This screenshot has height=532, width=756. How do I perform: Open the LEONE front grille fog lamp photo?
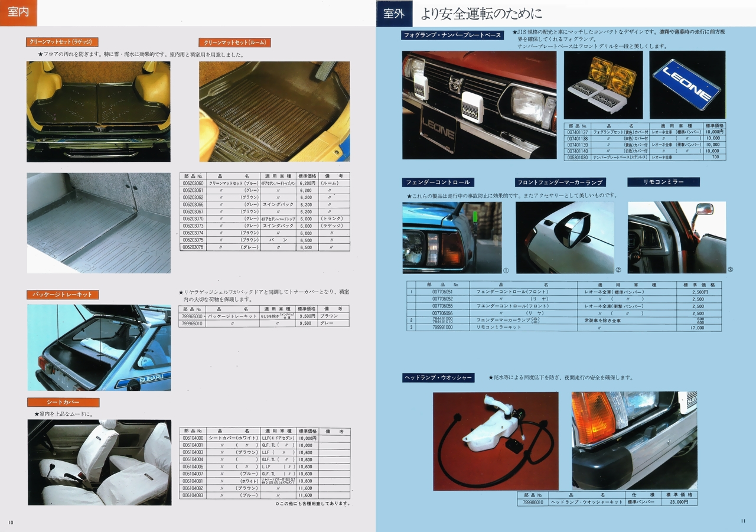click(479, 105)
